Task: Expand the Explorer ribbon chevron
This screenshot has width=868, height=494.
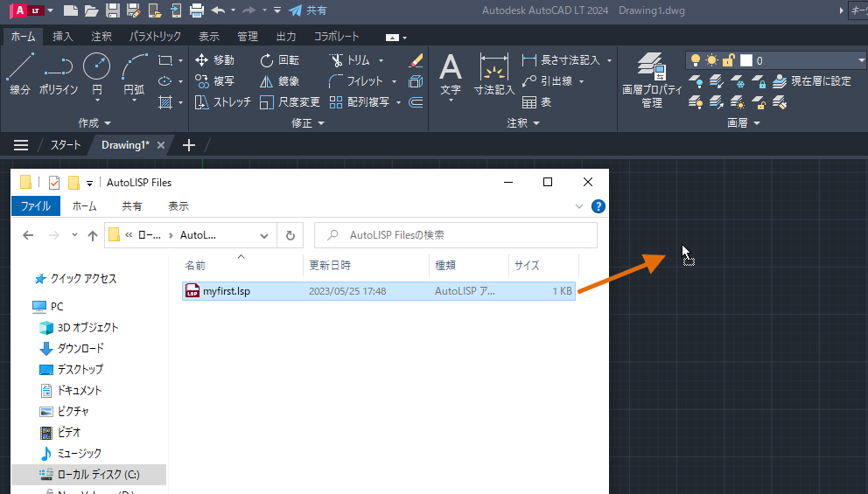Action: [579, 206]
